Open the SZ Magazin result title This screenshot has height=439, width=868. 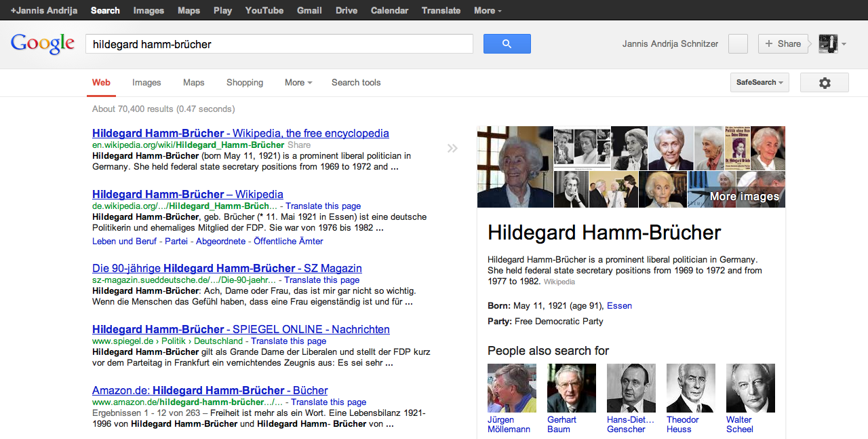227,268
